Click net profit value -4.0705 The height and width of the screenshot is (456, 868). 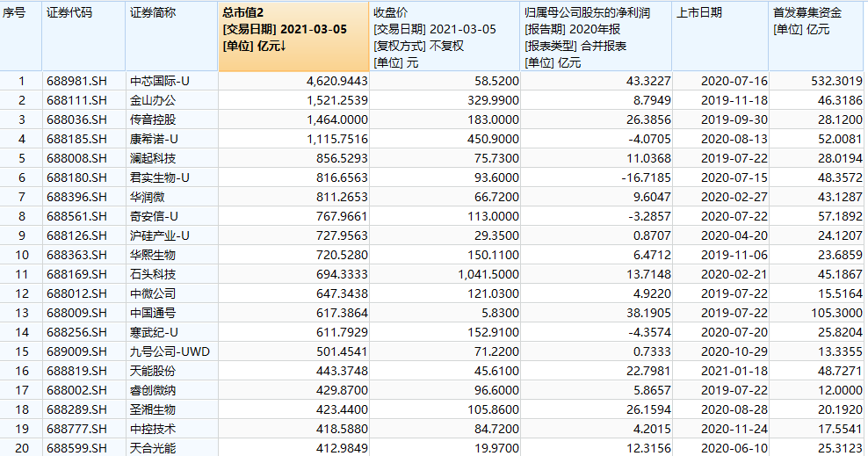coord(649,139)
